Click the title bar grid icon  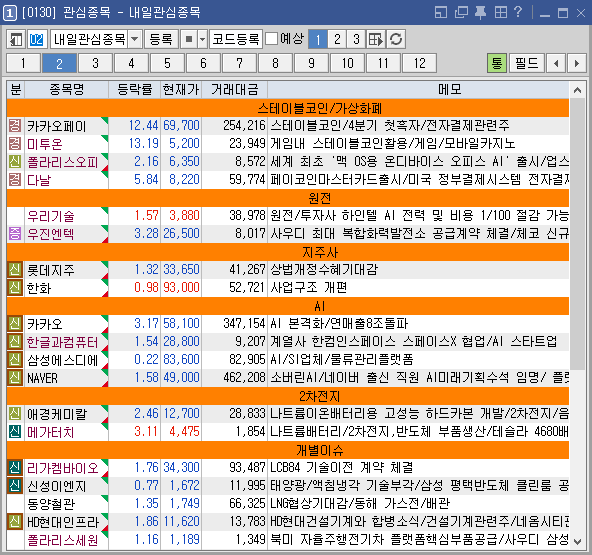[x=501, y=12]
